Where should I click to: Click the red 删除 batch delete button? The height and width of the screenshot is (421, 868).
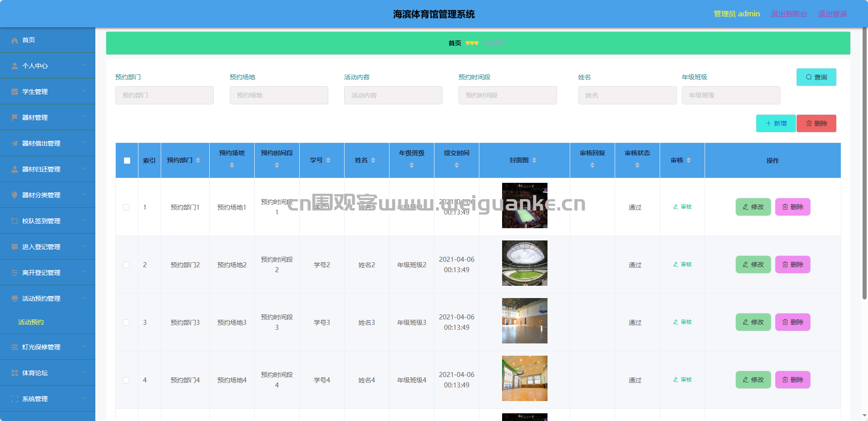click(816, 123)
